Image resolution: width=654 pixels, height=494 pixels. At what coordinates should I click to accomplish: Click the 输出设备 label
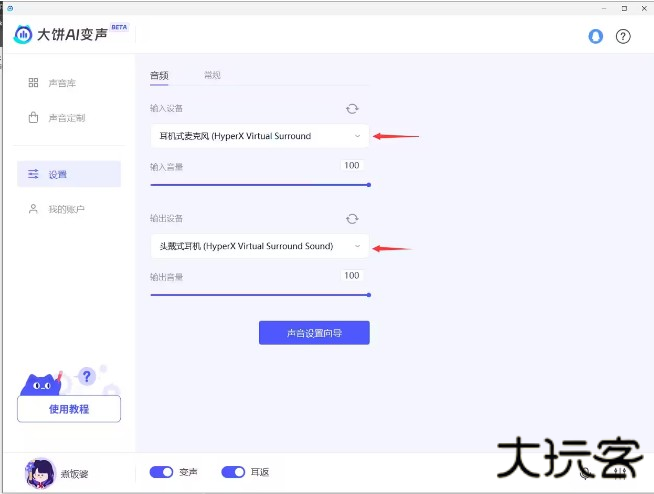pyautogui.click(x=166, y=218)
